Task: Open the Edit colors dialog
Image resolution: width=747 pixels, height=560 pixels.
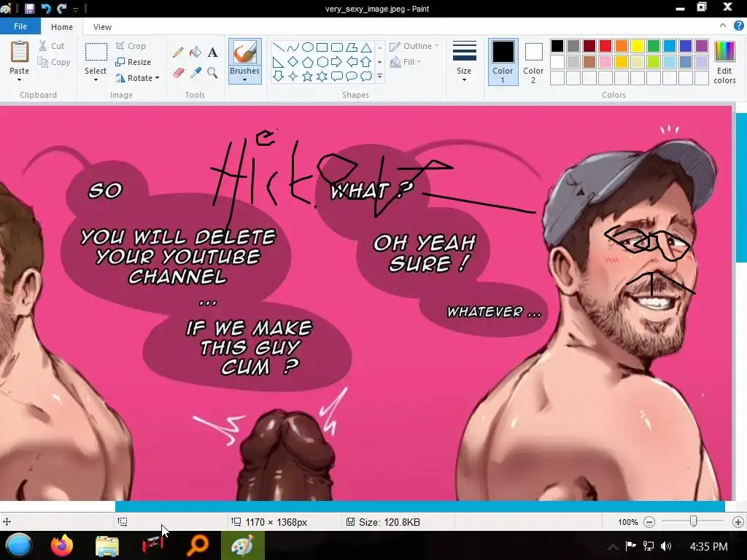Action: coord(724,62)
